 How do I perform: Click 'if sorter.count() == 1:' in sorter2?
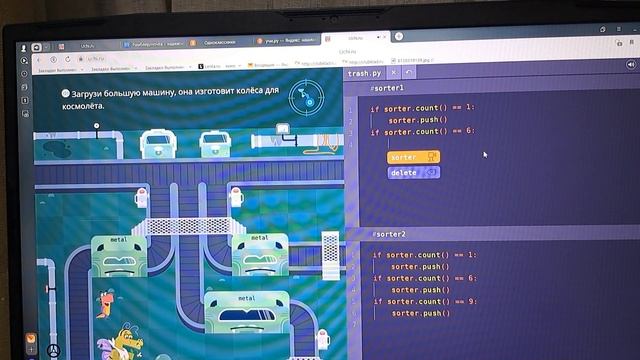424,255
